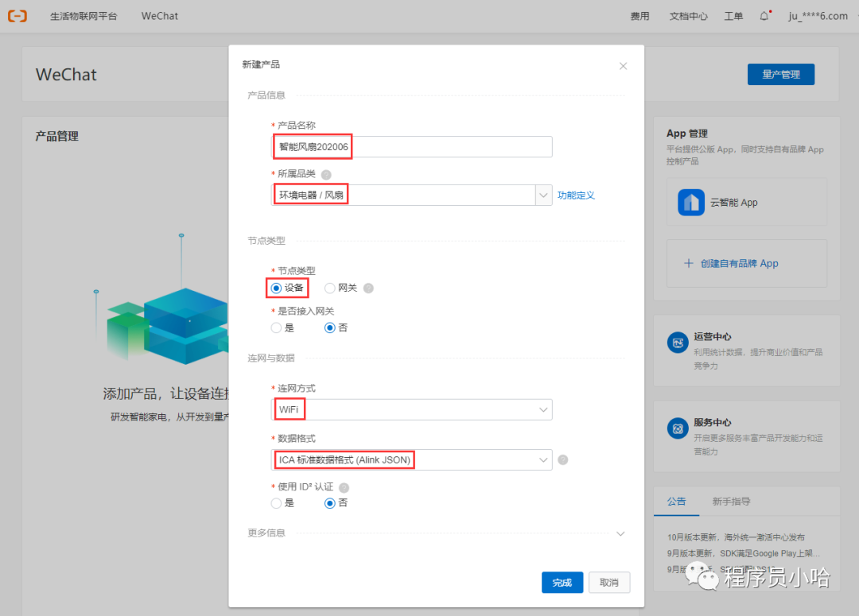859x616 pixels.
Task: Open the 运营中心 icon
Action: (677, 343)
